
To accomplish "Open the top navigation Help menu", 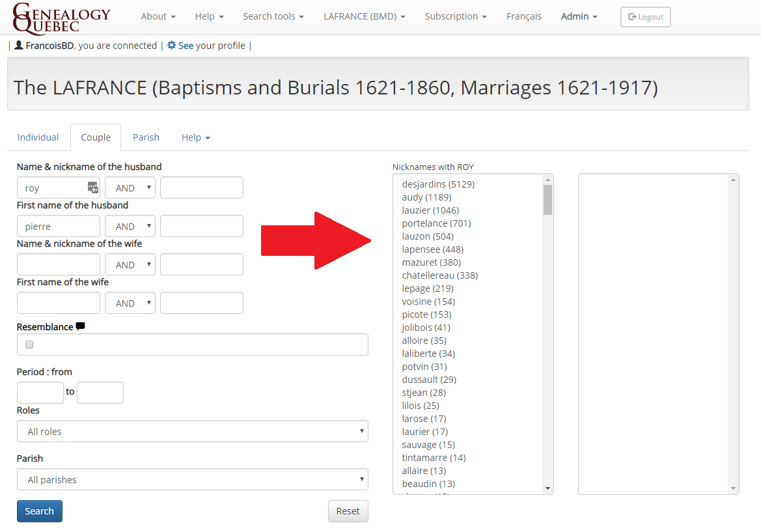I will (209, 16).
